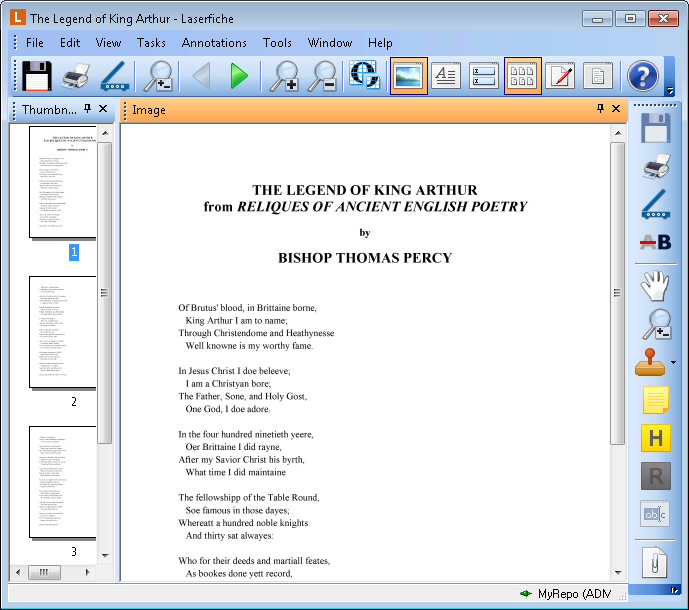The image size is (689, 610).
Task: Pin the Thumbnails pane
Action: click(87, 109)
